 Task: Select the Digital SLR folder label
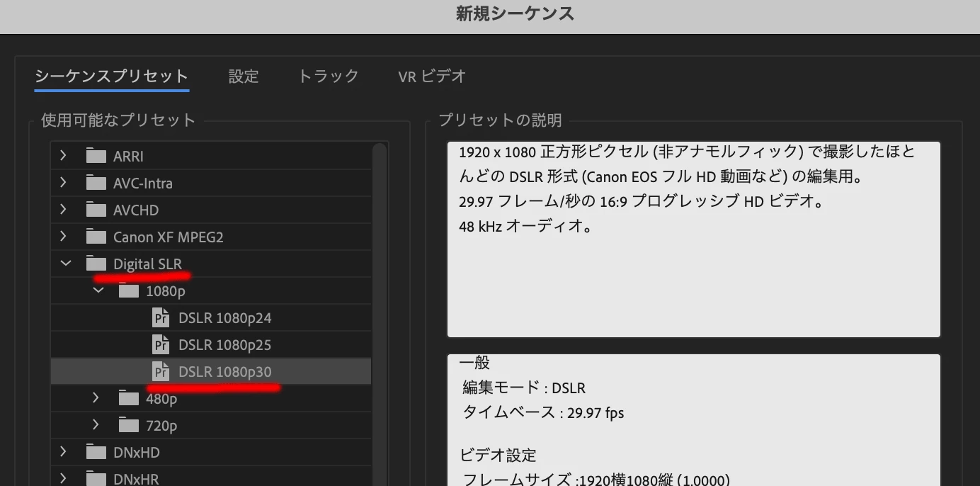(147, 264)
